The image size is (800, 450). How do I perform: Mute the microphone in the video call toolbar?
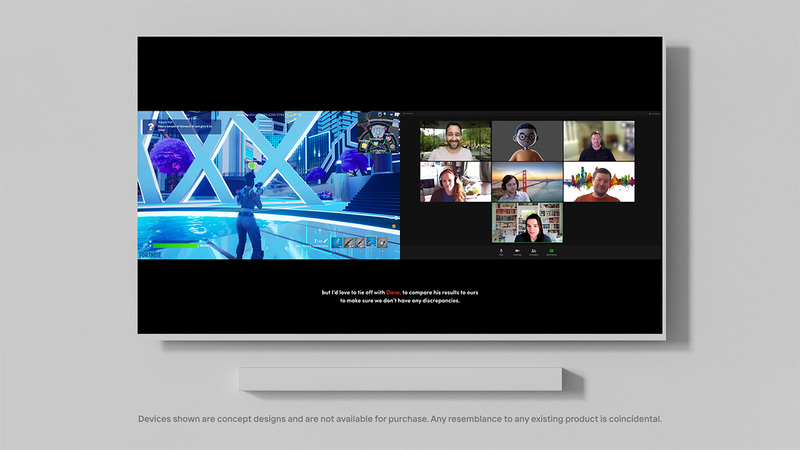click(x=501, y=252)
